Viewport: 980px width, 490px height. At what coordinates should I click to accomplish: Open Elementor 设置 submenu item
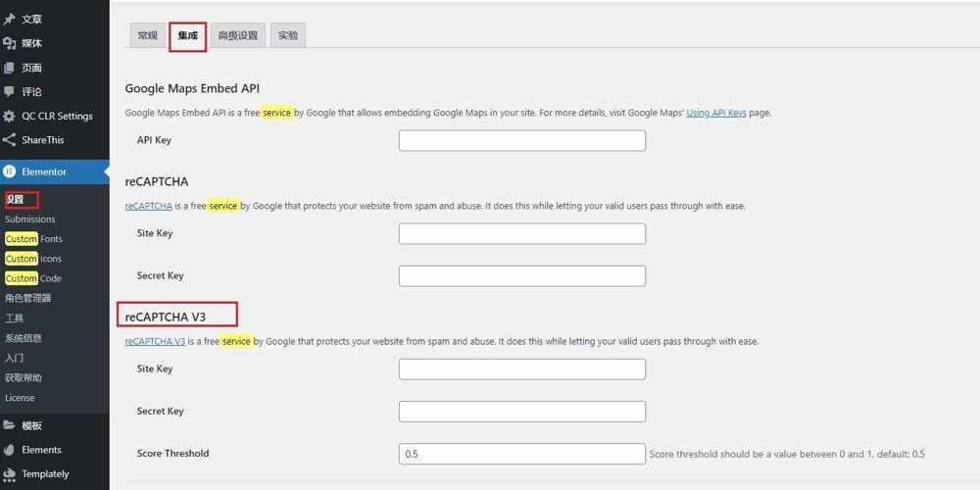tap(15, 199)
